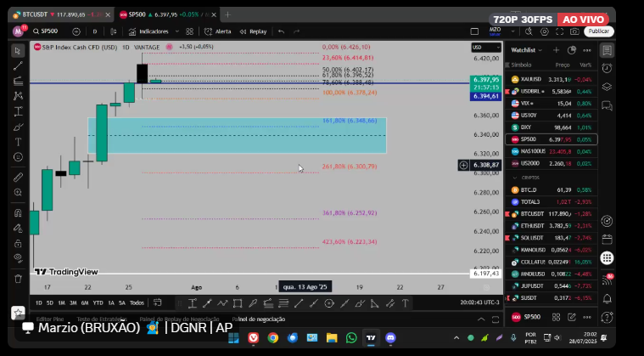Select the brush drawing tool
This screenshot has width=644, height=356.
(18, 127)
